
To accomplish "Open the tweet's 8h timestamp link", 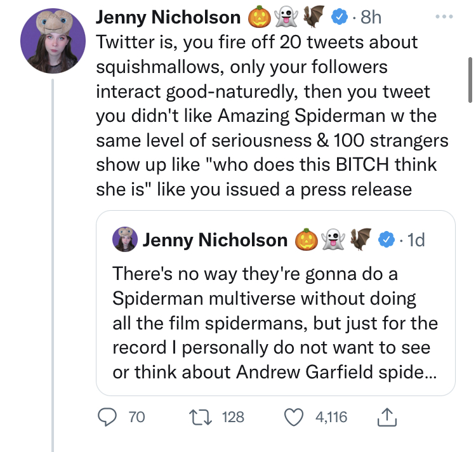I will 371,18.
